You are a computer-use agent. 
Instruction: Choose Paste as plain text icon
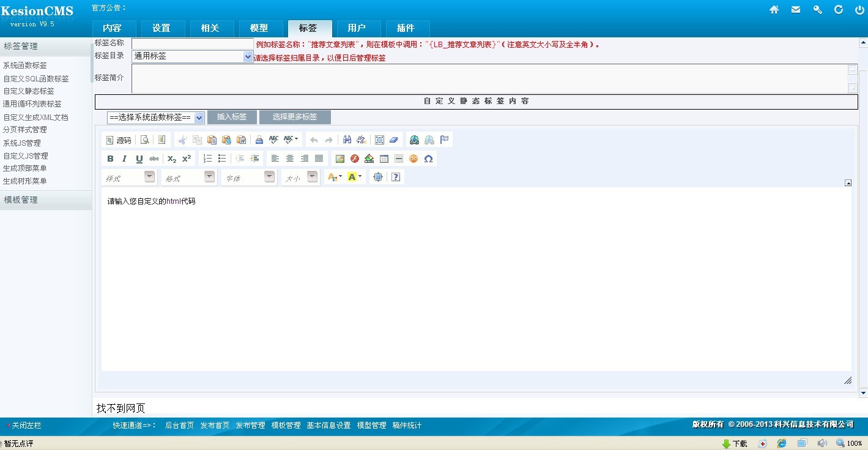226,140
